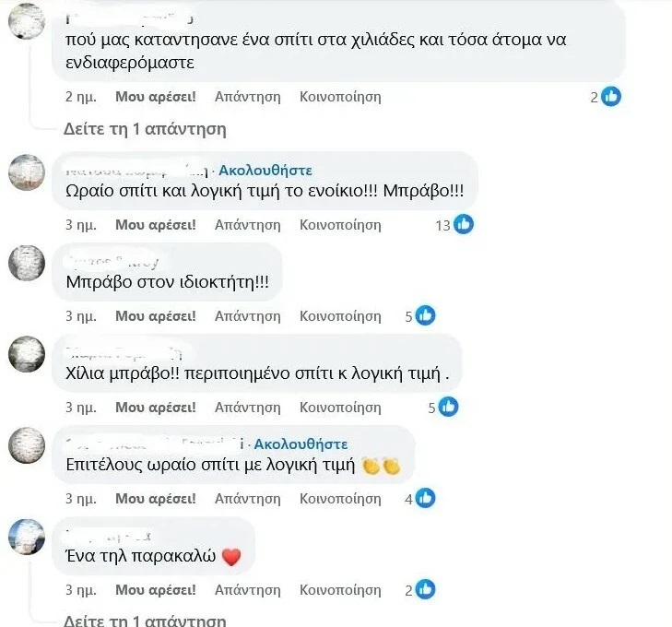Expand 'Δείτε τη 1 απάντηση' at the bottom
This screenshot has width=672, height=627.
click(144, 621)
